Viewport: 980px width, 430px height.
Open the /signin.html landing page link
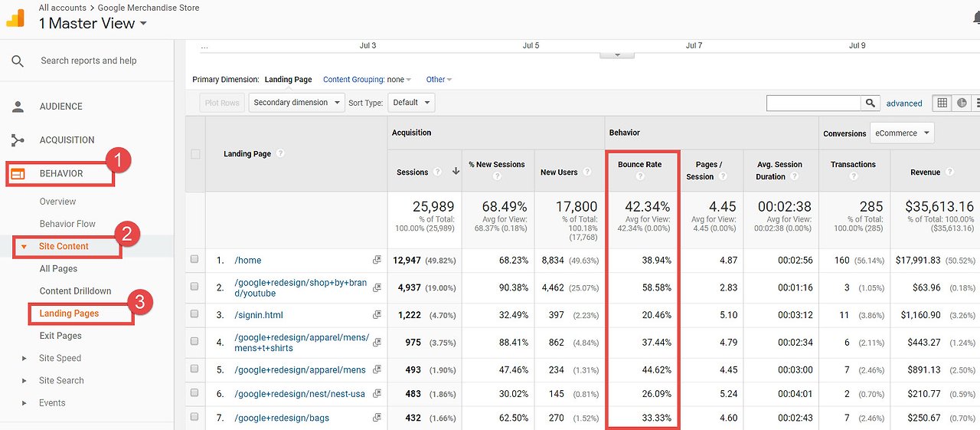point(259,314)
